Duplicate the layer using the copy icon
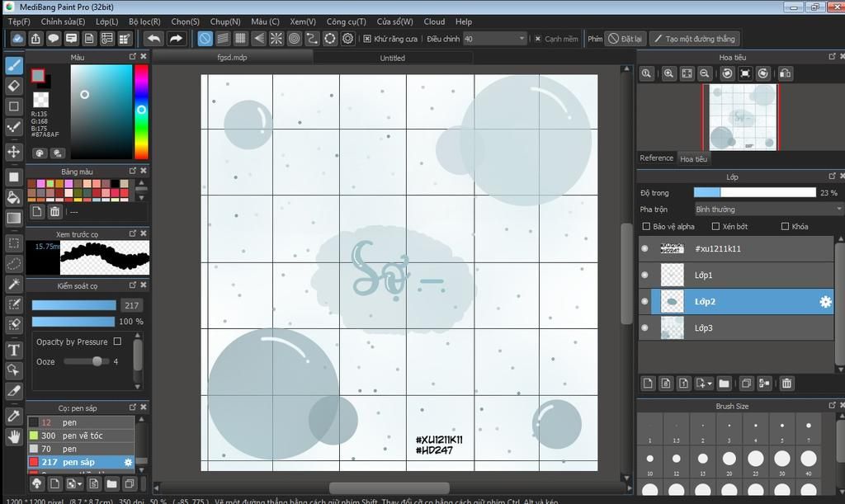Screen dimensions: 845x504 coord(746,384)
